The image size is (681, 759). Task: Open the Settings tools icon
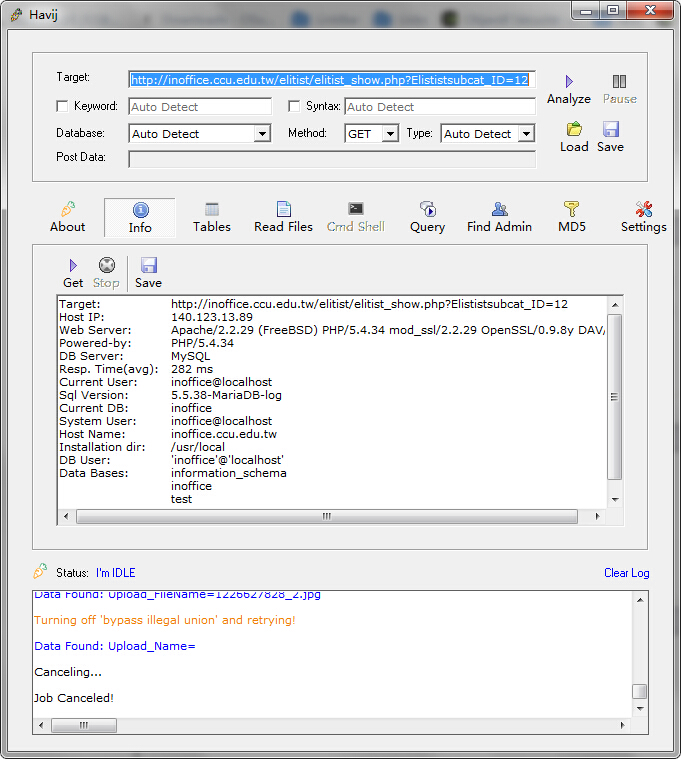point(644,209)
